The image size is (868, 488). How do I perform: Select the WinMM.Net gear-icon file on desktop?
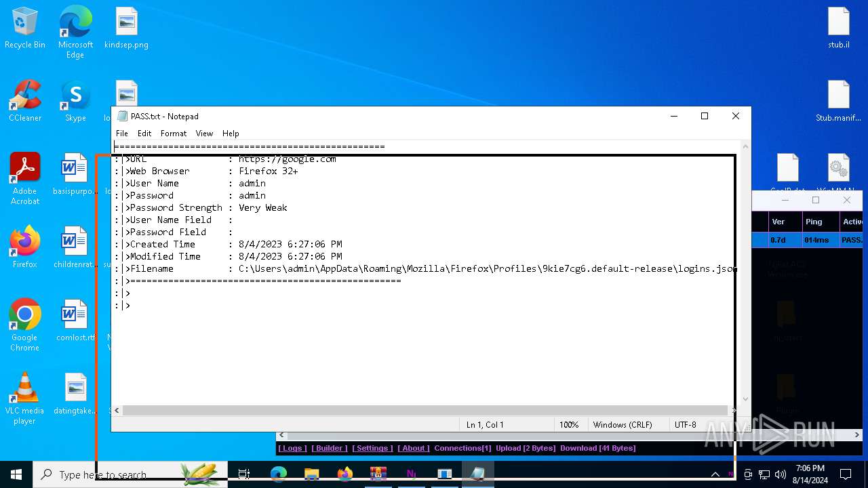(839, 172)
